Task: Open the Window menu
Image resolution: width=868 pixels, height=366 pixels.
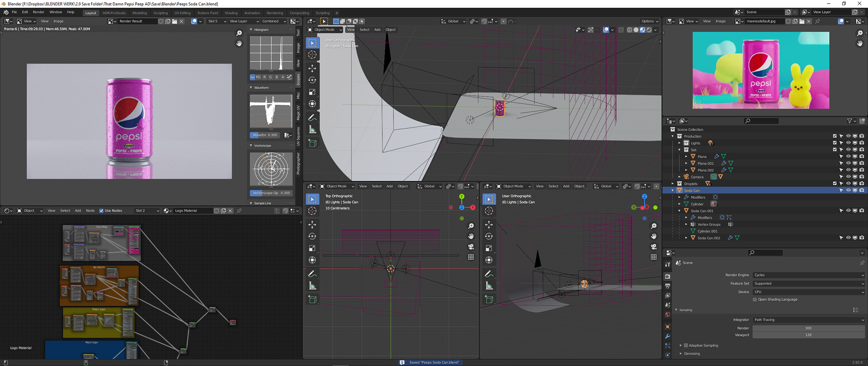Action: pyautogui.click(x=56, y=12)
